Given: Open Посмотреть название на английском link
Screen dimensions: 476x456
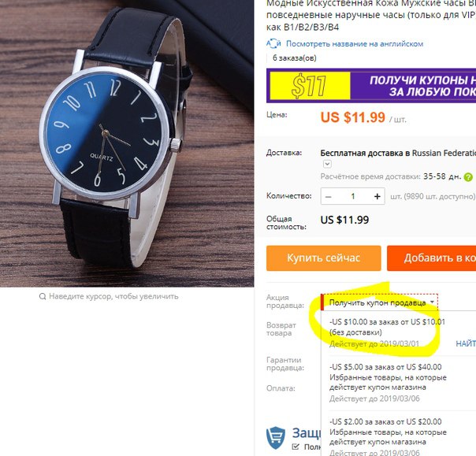Looking at the screenshot, I should click(355, 43).
